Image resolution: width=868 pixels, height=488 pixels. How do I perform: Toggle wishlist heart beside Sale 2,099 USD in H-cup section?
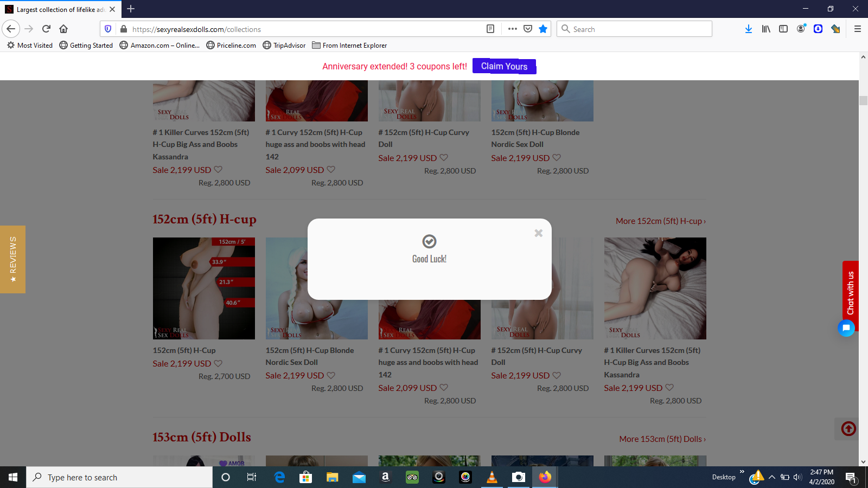click(x=444, y=387)
